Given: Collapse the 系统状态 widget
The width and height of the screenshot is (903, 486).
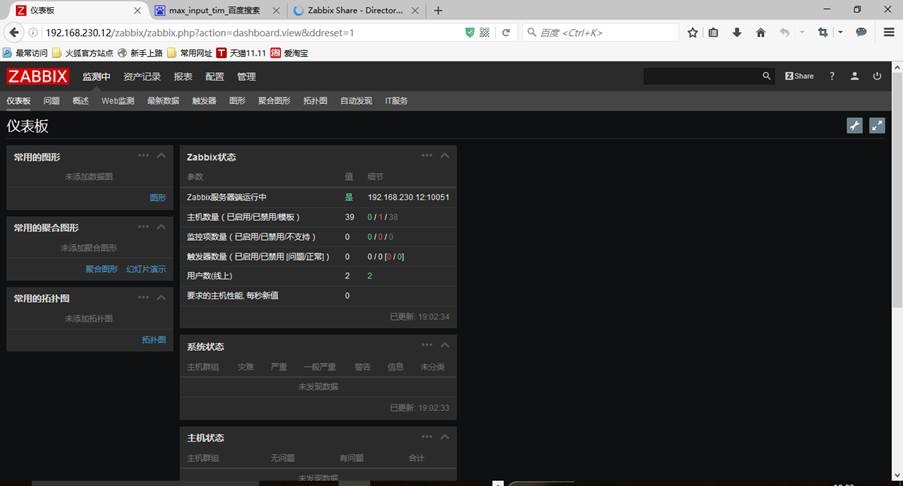Looking at the screenshot, I should click(x=445, y=345).
